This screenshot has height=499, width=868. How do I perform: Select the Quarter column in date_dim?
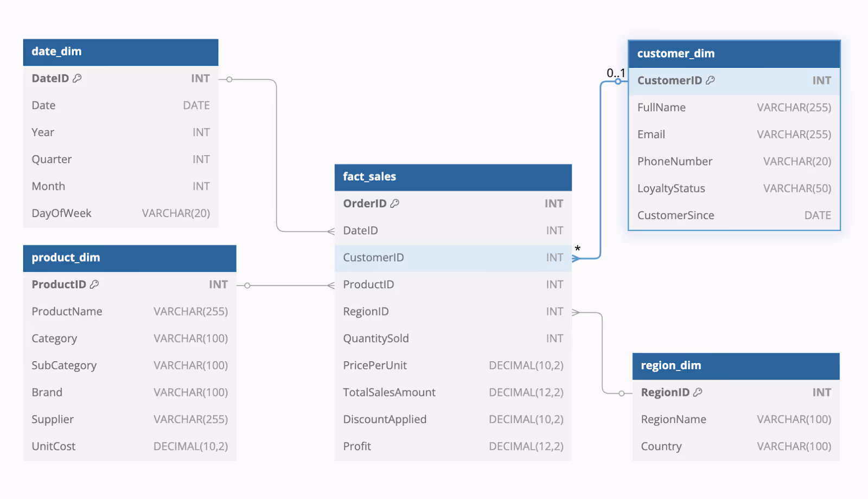[x=120, y=159]
